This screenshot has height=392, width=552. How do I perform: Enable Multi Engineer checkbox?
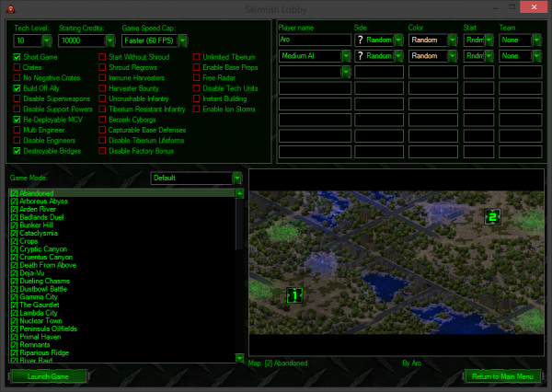click(17, 130)
